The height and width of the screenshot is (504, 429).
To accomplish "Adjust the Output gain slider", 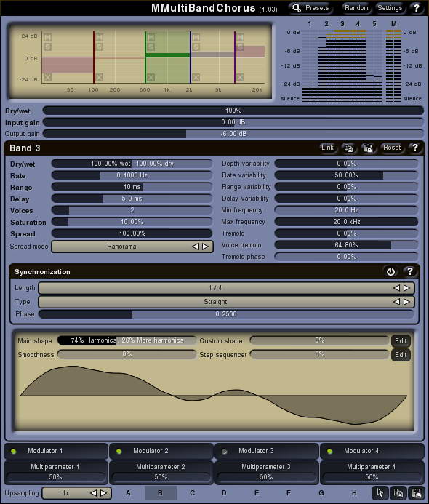I will coord(233,134).
